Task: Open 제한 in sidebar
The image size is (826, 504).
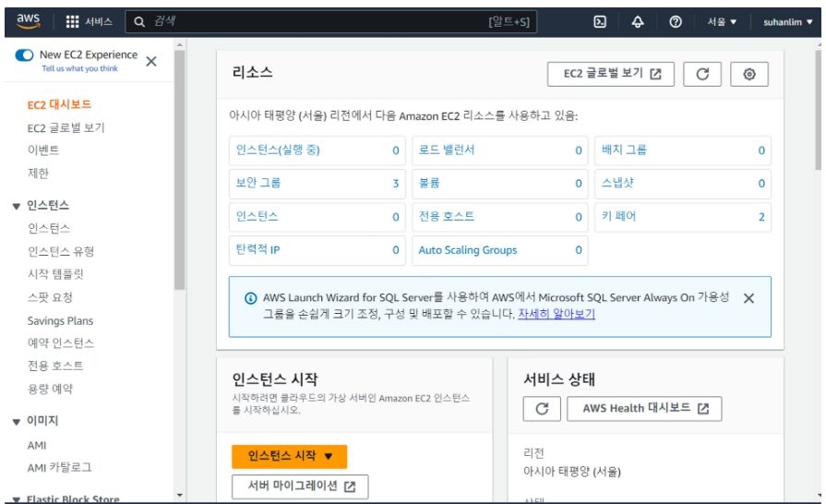Action: (x=38, y=174)
